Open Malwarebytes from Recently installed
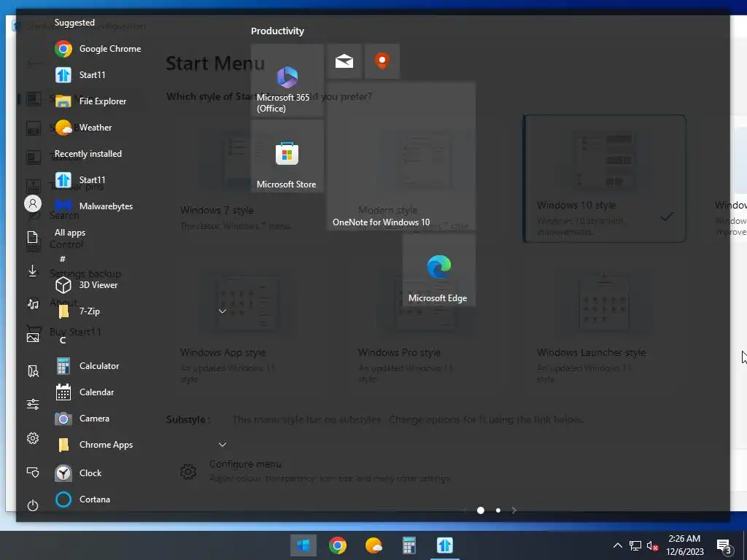Viewport: 747px width, 560px height. [94, 206]
